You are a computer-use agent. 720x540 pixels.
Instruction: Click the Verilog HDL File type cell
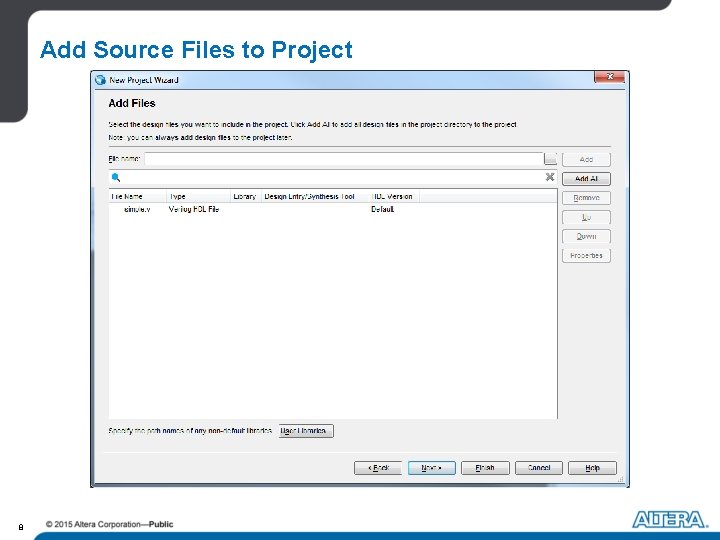click(194, 209)
